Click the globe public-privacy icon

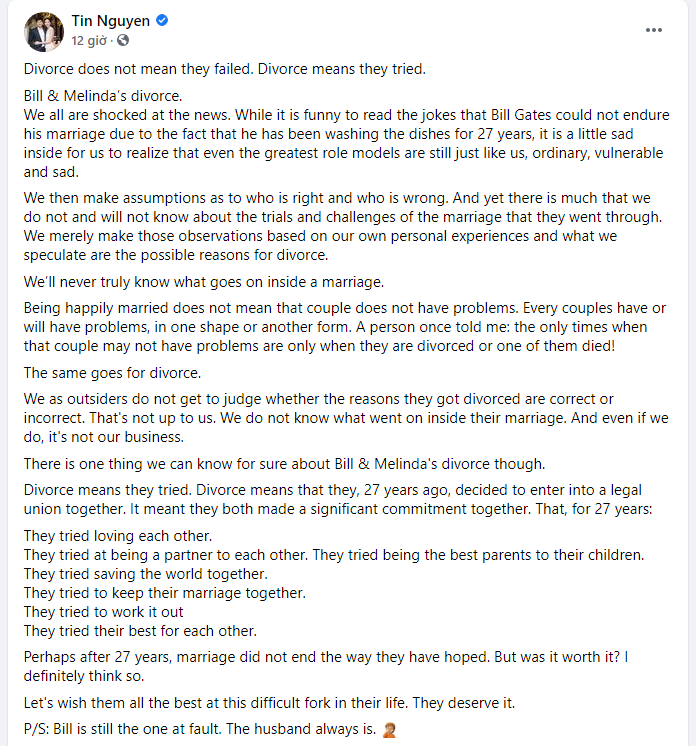[123, 40]
